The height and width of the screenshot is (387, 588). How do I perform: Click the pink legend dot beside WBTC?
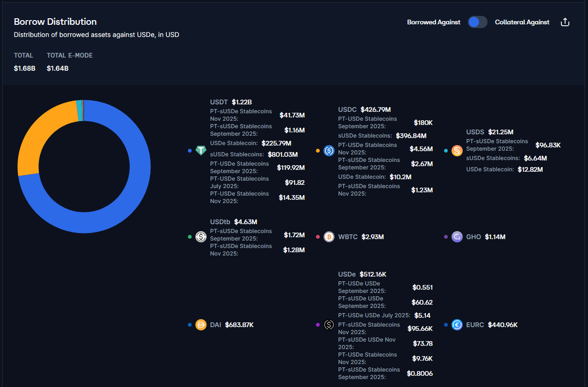(318, 237)
